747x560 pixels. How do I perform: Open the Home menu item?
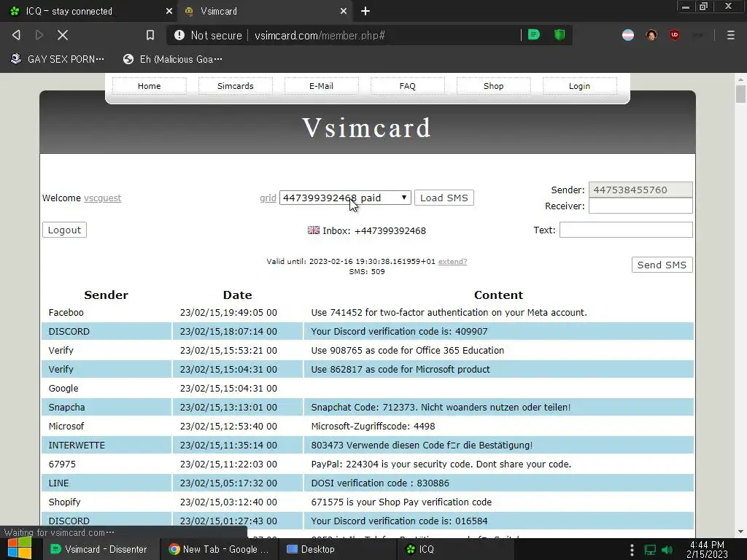tap(149, 86)
